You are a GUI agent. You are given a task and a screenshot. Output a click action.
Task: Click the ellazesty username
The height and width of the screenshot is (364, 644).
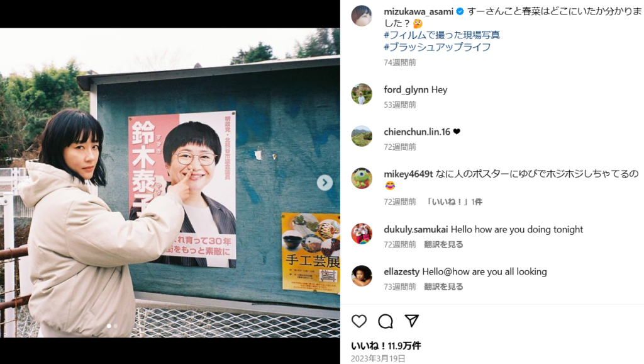tap(402, 271)
